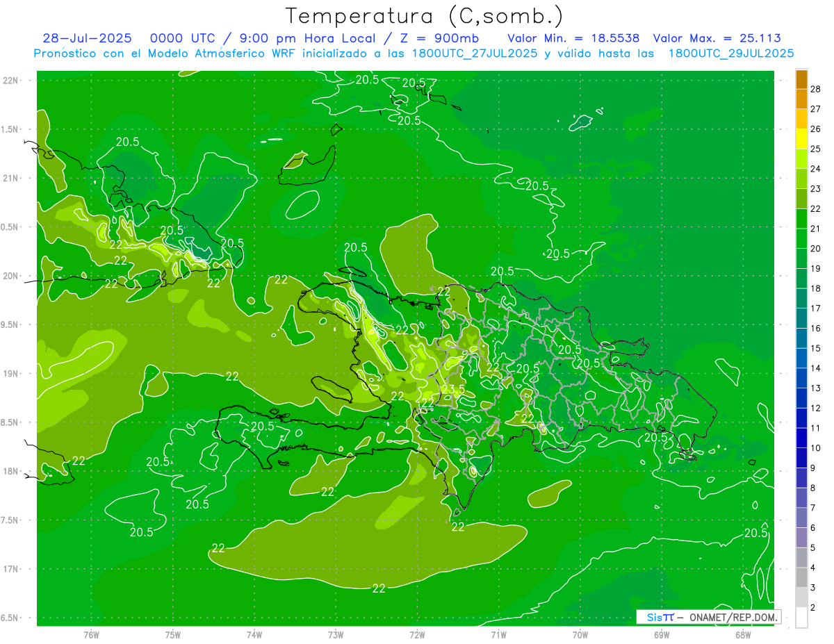This screenshot has width=834, height=644.
Task: Click the "18N" latitude axis label
Action: 12,471
